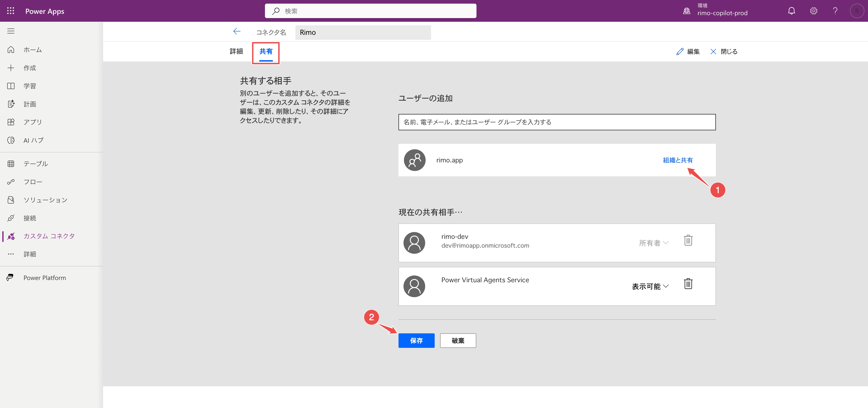Open the settings gear
The image size is (868, 408).
point(814,11)
